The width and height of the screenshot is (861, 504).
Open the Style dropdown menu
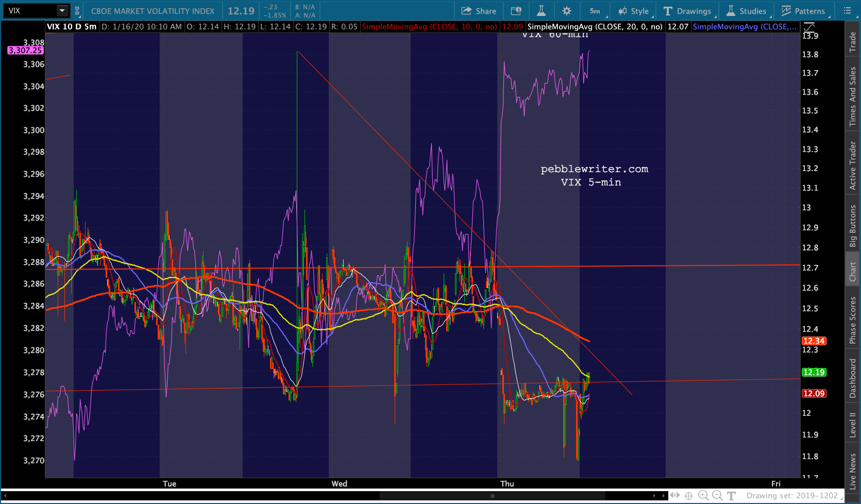[634, 11]
